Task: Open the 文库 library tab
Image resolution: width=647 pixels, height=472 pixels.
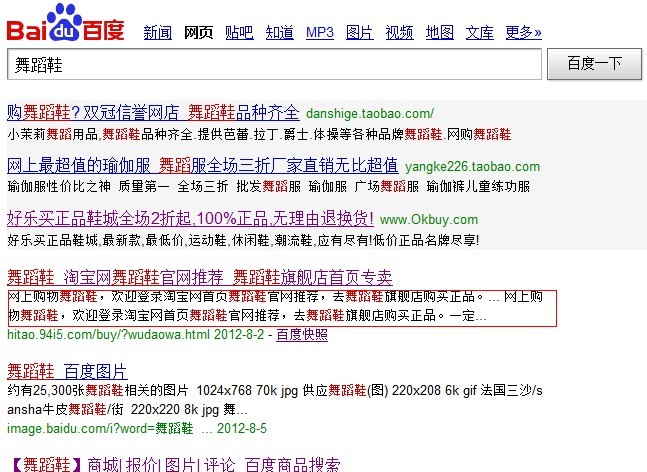Action: pos(480,33)
